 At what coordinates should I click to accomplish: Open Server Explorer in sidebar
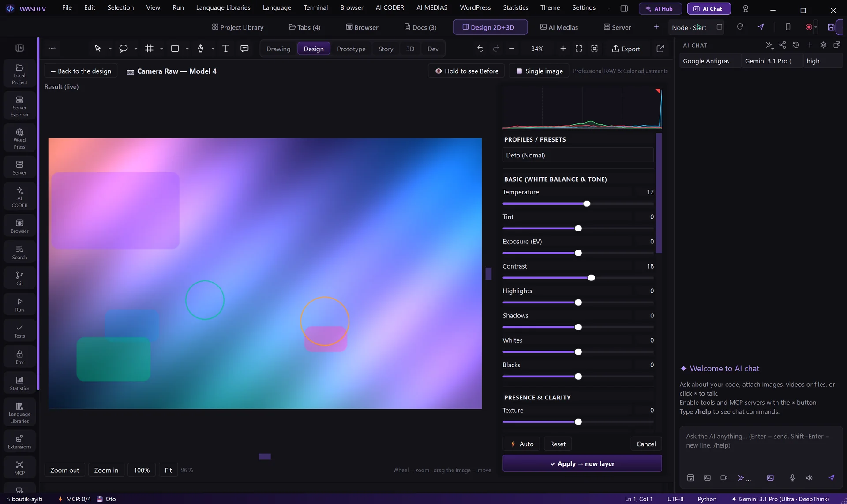coord(19,107)
